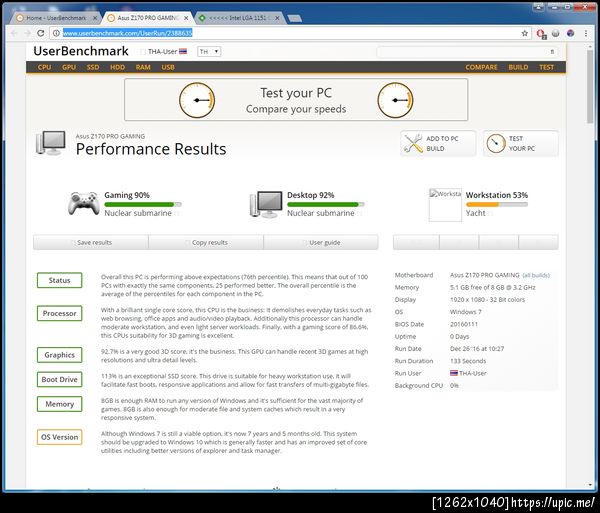Open the USB menu item

pos(168,67)
